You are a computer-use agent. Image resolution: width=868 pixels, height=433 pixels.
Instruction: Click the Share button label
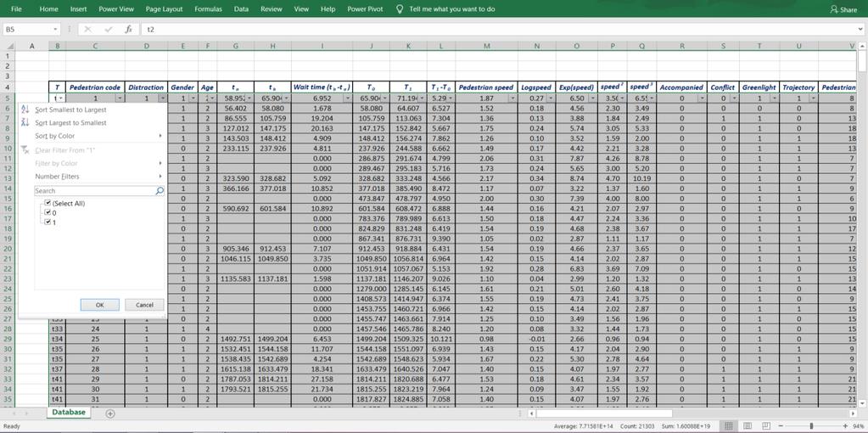click(848, 9)
